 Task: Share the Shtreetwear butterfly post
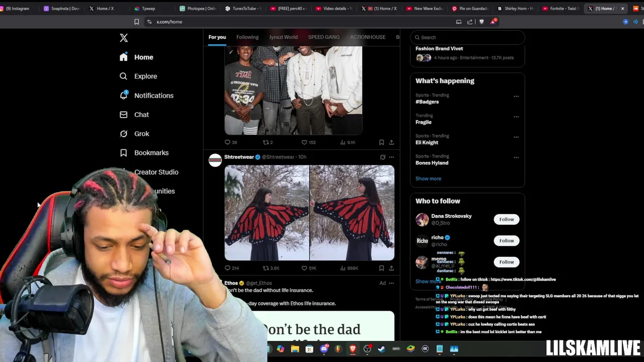click(391, 268)
